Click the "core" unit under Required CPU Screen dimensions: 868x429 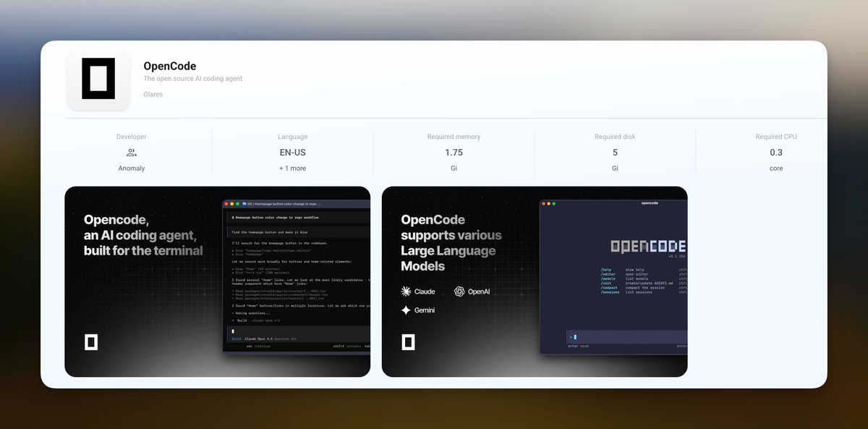[776, 169]
